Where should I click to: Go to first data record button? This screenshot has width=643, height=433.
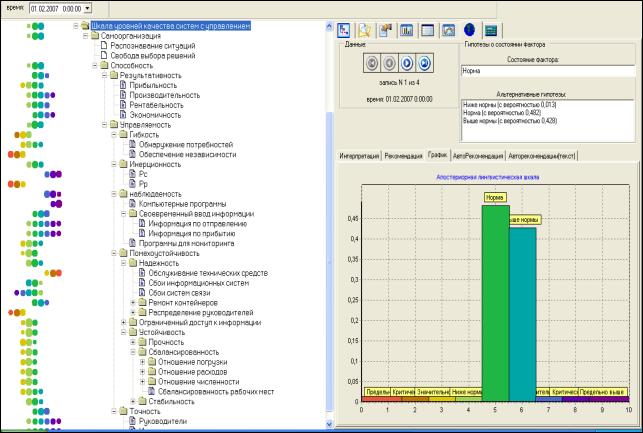pos(372,63)
